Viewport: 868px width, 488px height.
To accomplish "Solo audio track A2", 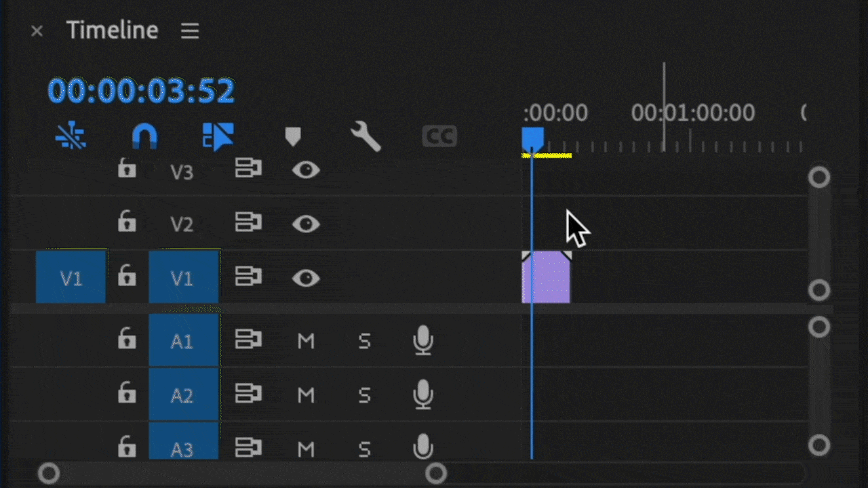I will coord(364,394).
